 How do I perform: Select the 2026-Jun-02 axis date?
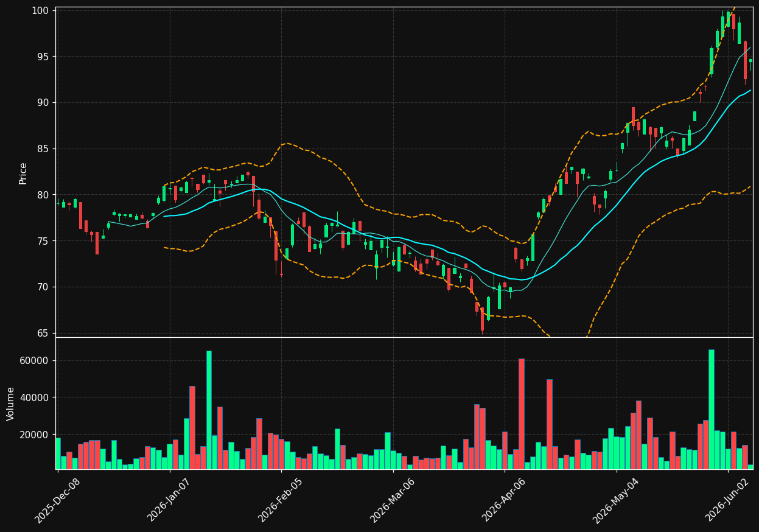coord(728,500)
